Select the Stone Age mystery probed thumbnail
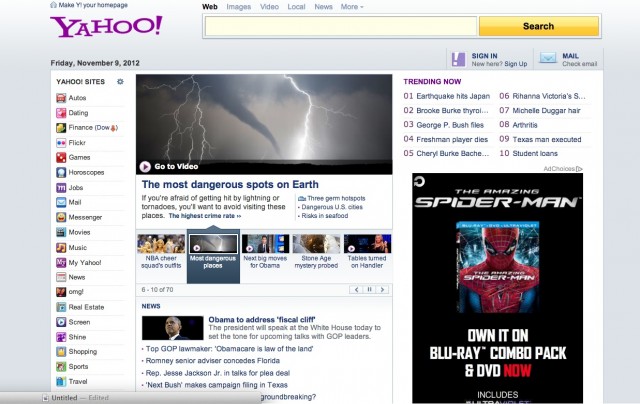Screen dimensions: 640x404 point(316,244)
